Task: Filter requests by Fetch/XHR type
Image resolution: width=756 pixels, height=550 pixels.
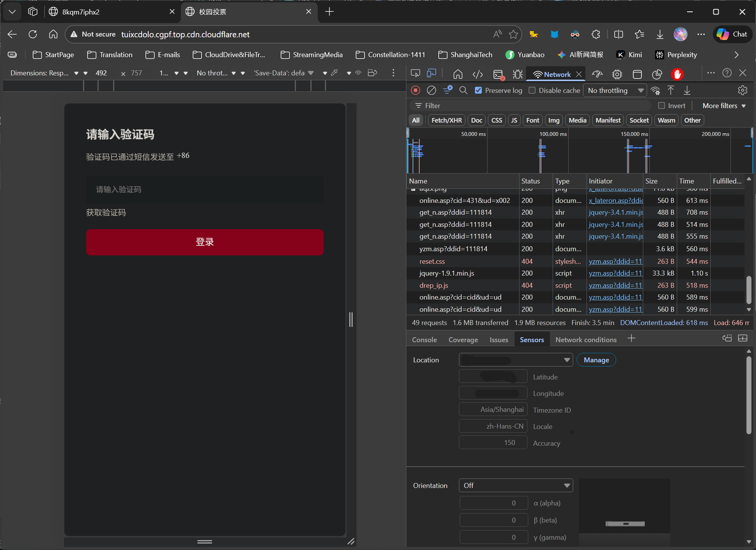Action: [x=446, y=120]
